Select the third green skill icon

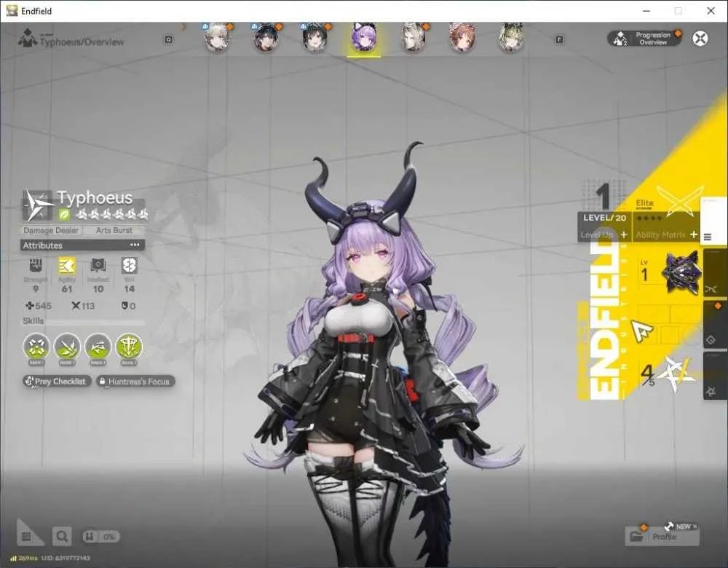click(98, 347)
